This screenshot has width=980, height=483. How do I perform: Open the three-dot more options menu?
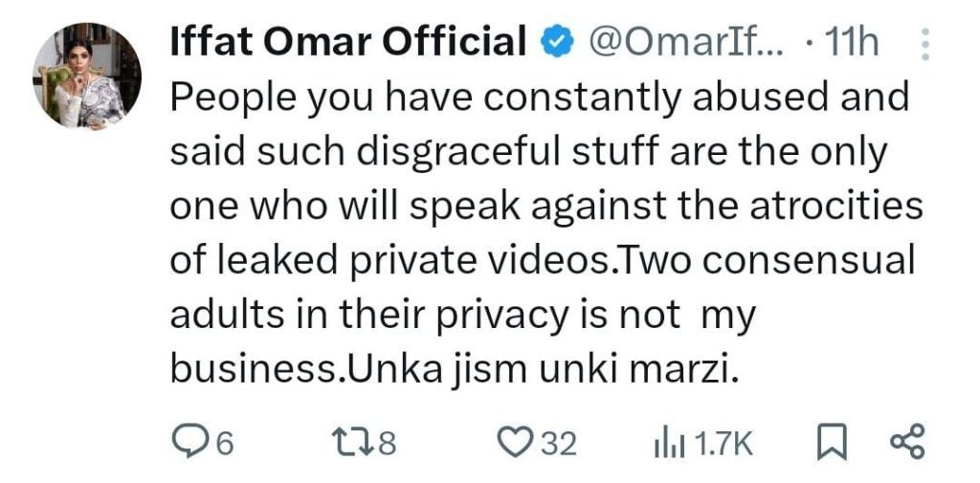[924, 43]
